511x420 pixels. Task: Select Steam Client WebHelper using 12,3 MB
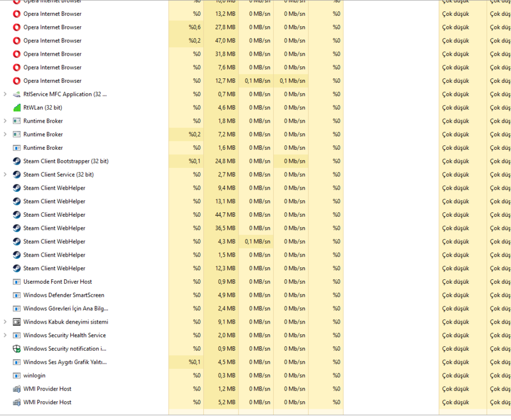click(54, 268)
